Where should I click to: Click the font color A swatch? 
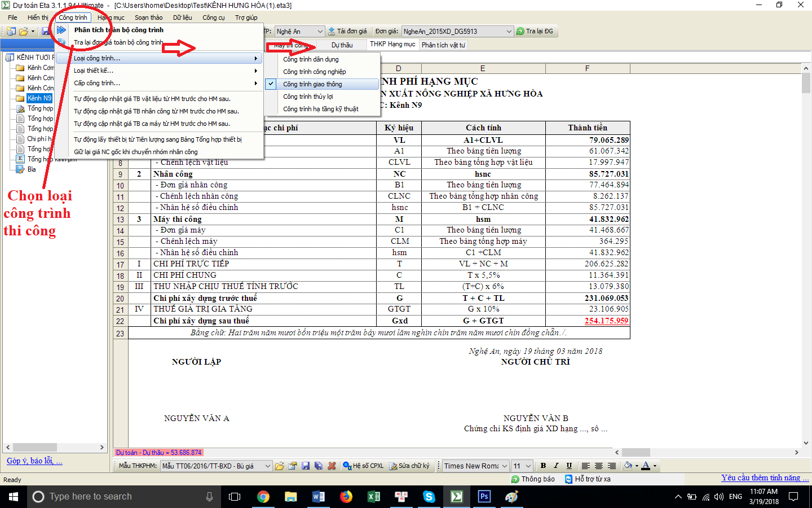tap(646, 466)
